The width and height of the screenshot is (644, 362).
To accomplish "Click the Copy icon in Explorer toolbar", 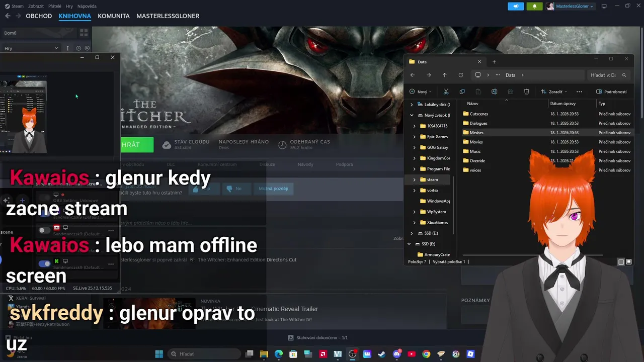I will [462, 92].
